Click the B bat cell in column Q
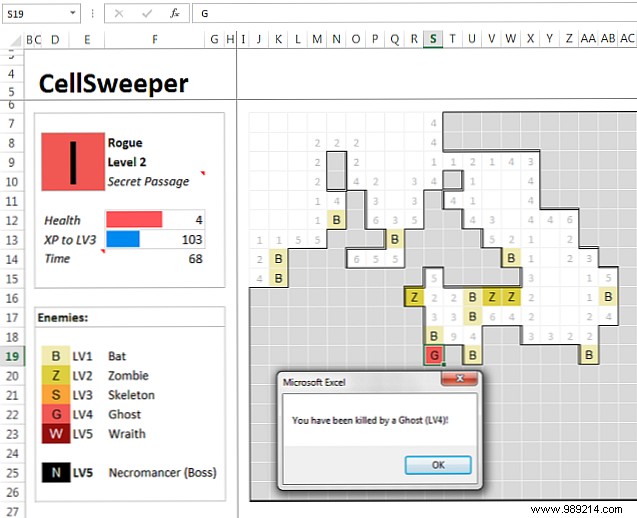The image size is (637, 518). pos(394,239)
